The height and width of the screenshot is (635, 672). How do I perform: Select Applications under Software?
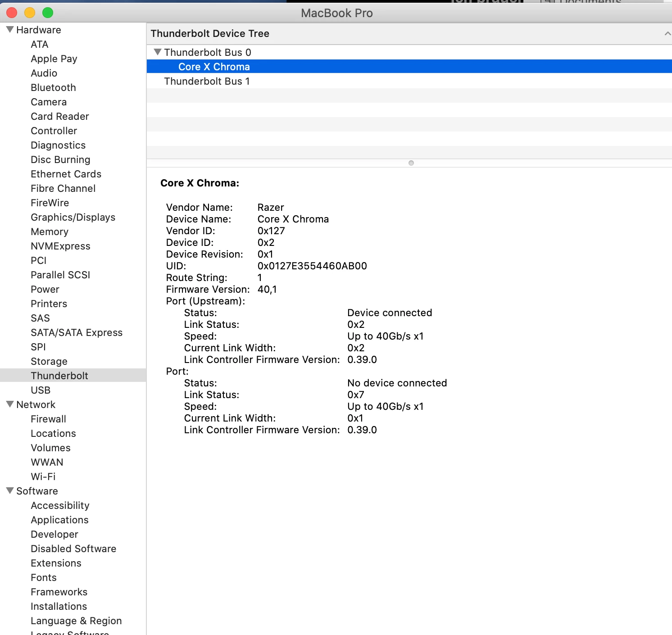tap(59, 520)
